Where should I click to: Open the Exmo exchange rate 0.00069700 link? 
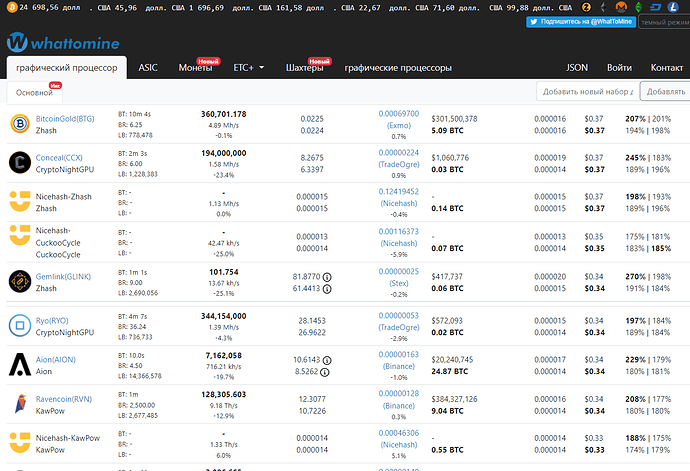(399, 119)
